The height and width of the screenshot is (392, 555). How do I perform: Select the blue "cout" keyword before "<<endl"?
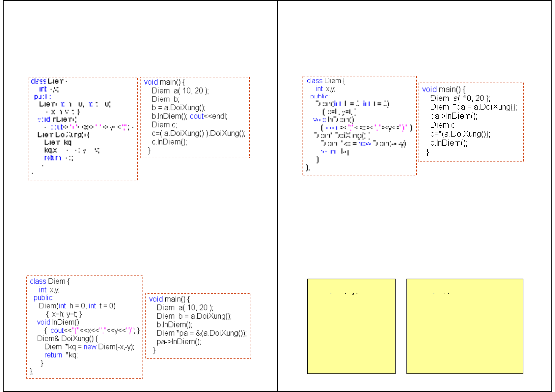[x=197, y=116]
